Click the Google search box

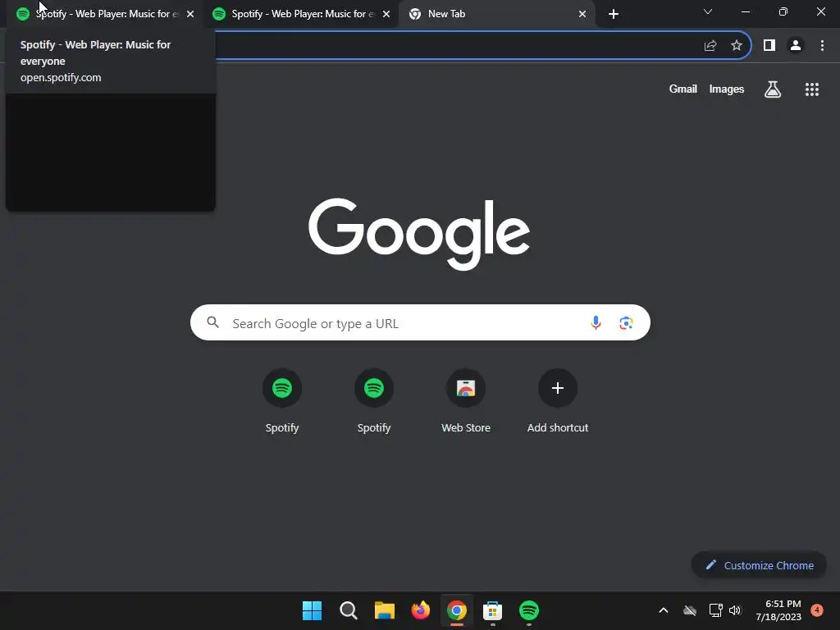point(420,322)
